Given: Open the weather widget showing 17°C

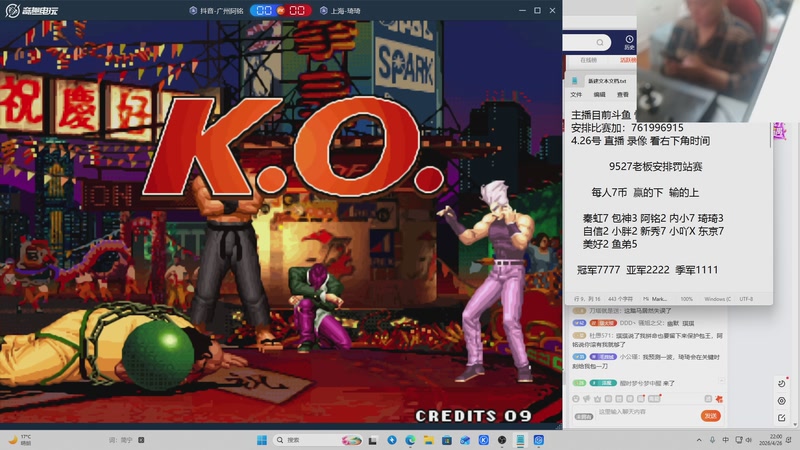Looking at the screenshot, I should click(20, 440).
